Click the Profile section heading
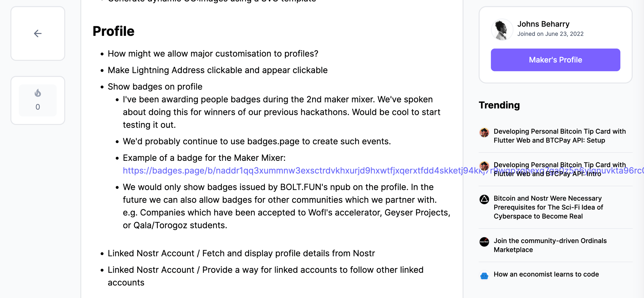 tap(113, 31)
